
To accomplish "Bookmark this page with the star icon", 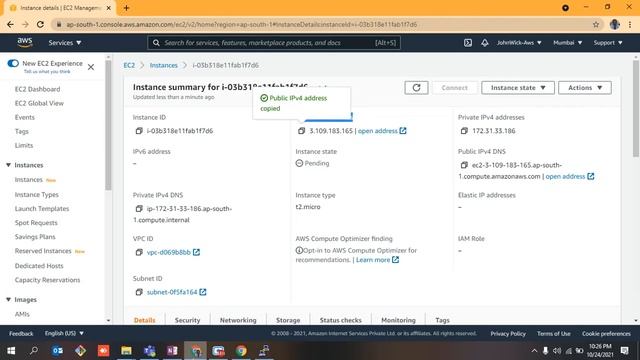I will coord(596,24).
